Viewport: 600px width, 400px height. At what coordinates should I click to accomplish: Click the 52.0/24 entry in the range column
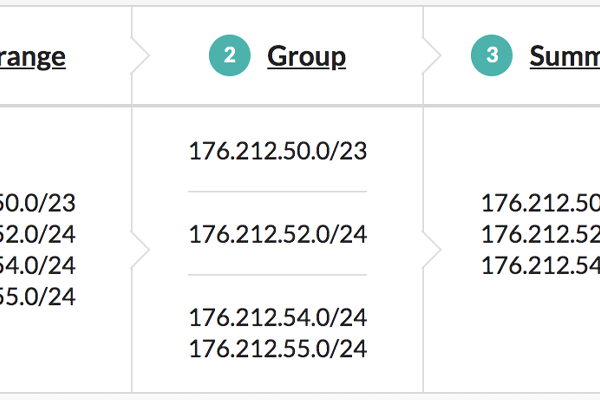tap(38, 234)
